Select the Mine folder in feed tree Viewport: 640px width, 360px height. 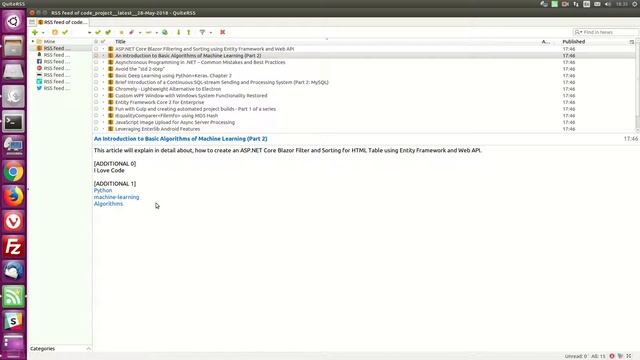[x=49, y=42]
